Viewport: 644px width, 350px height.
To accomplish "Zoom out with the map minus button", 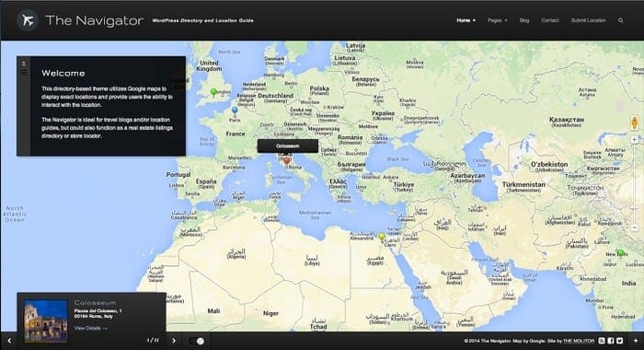I will [635, 227].
